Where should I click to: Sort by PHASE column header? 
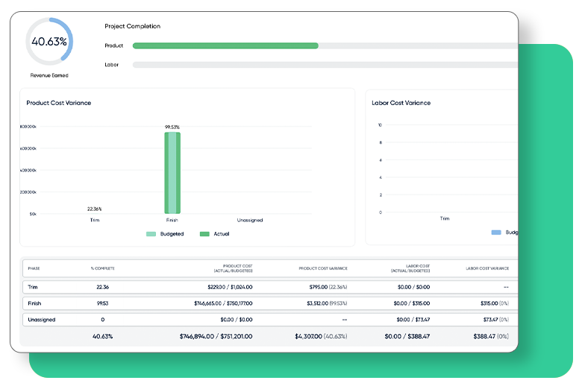(x=34, y=268)
